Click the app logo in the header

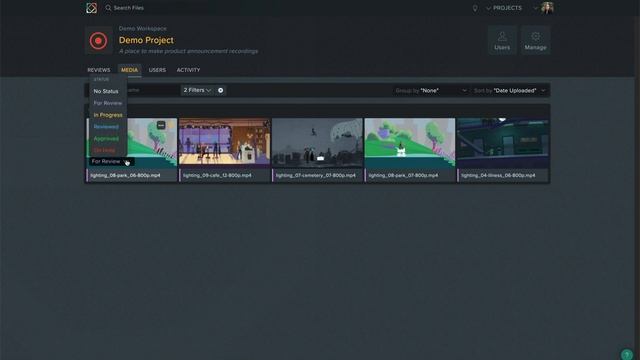pos(91,8)
